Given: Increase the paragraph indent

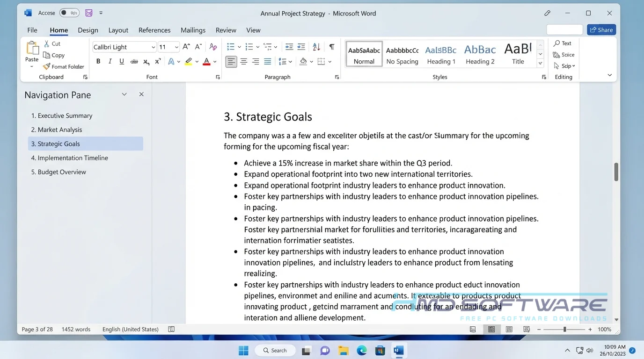Looking at the screenshot, I should pyautogui.click(x=301, y=47).
